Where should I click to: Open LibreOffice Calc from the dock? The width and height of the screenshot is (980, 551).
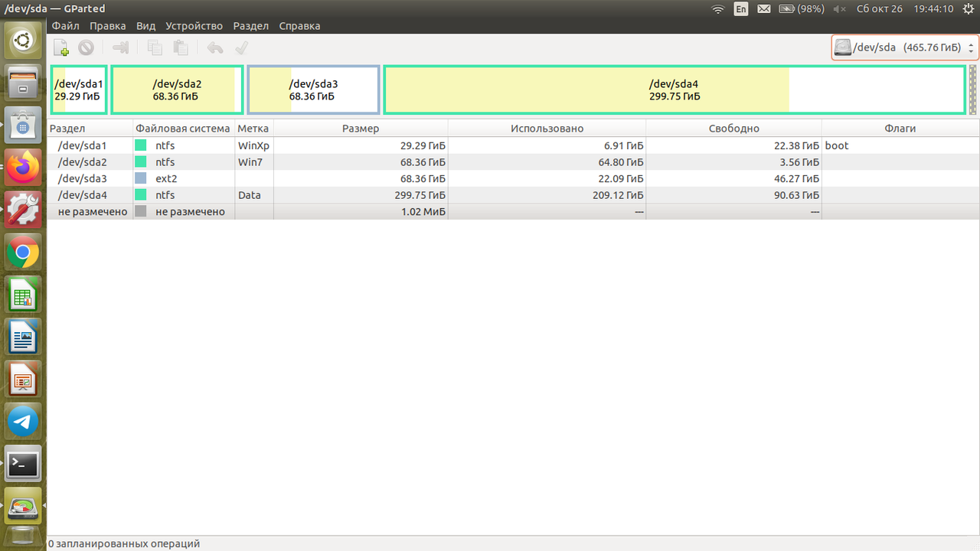click(x=23, y=295)
